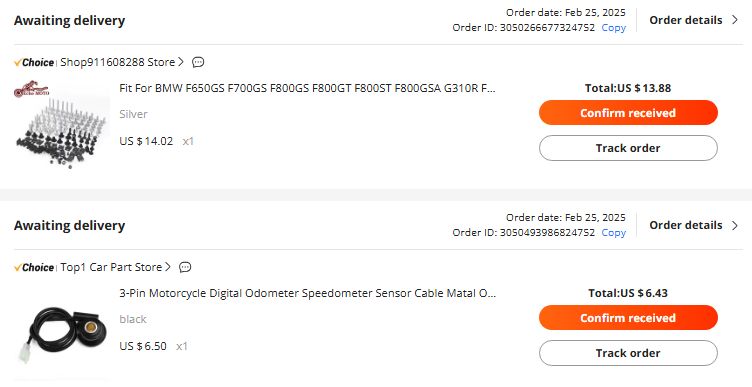Open Order details for the speedometer sensor order

693,225
